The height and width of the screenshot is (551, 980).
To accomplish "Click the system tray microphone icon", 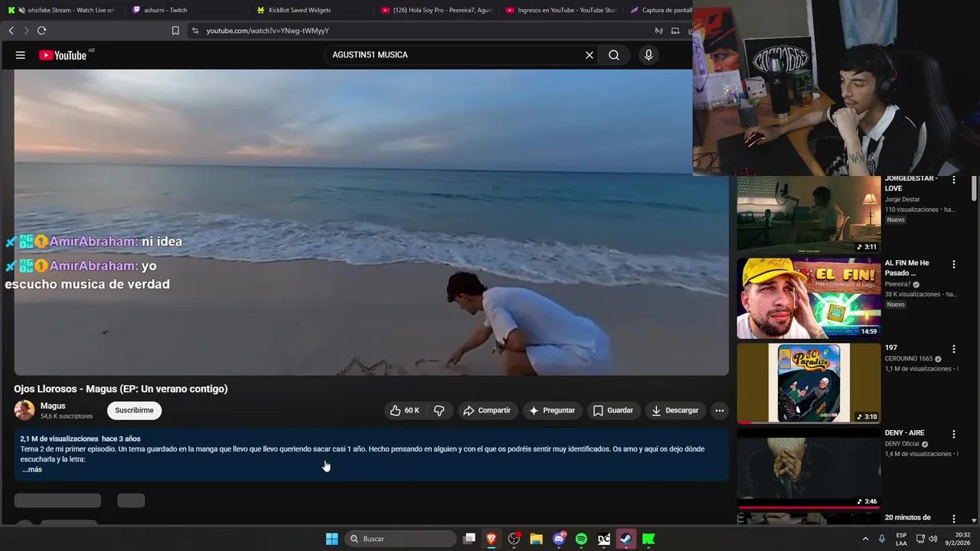I will (882, 539).
